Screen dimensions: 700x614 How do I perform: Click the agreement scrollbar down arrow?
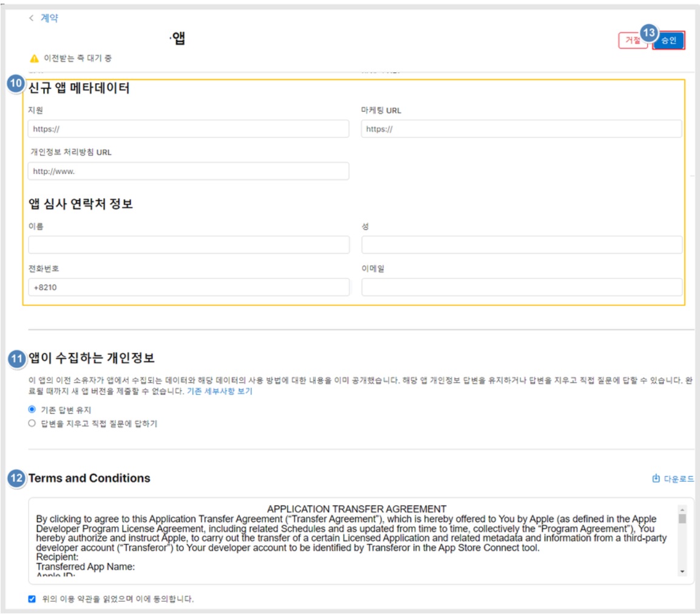coord(682,571)
